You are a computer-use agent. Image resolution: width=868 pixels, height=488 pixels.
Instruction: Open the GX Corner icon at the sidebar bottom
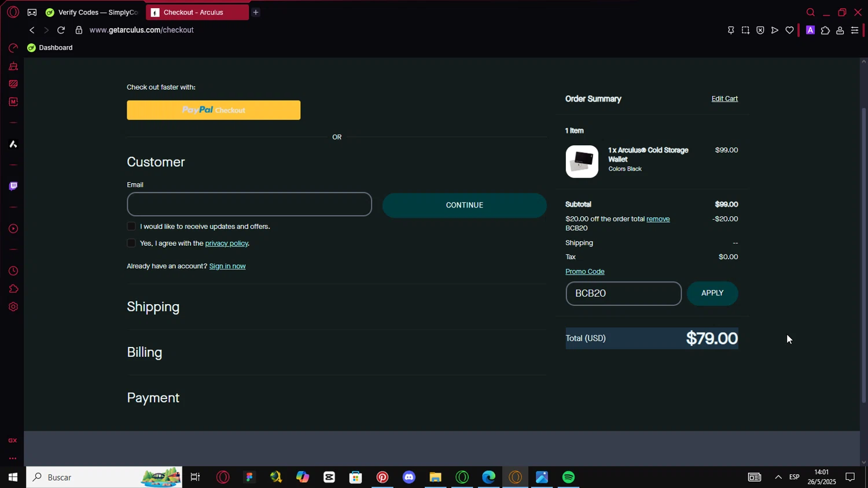(x=13, y=441)
